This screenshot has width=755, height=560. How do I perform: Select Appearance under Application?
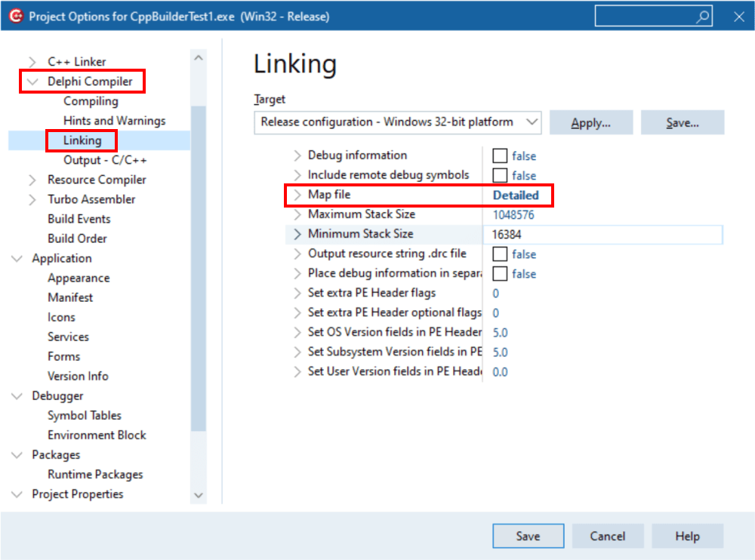79,278
